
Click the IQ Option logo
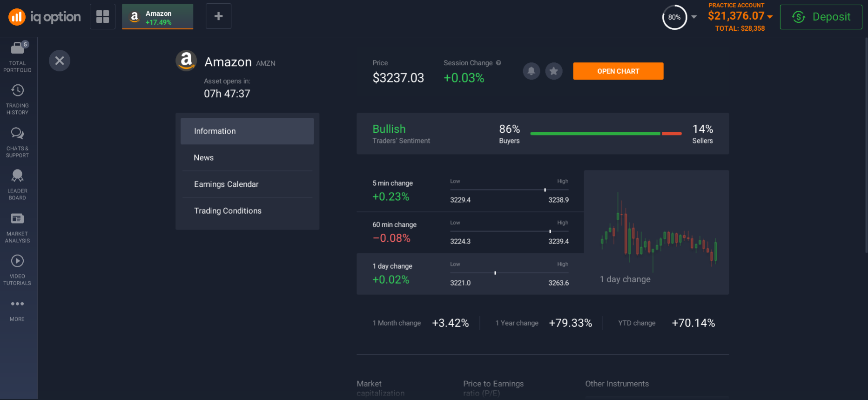(x=45, y=17)
